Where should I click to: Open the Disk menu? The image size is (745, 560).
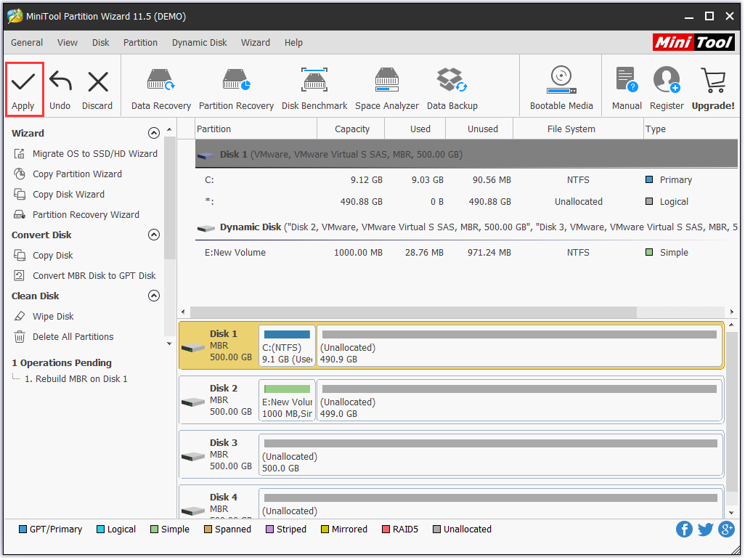[101, 42]
